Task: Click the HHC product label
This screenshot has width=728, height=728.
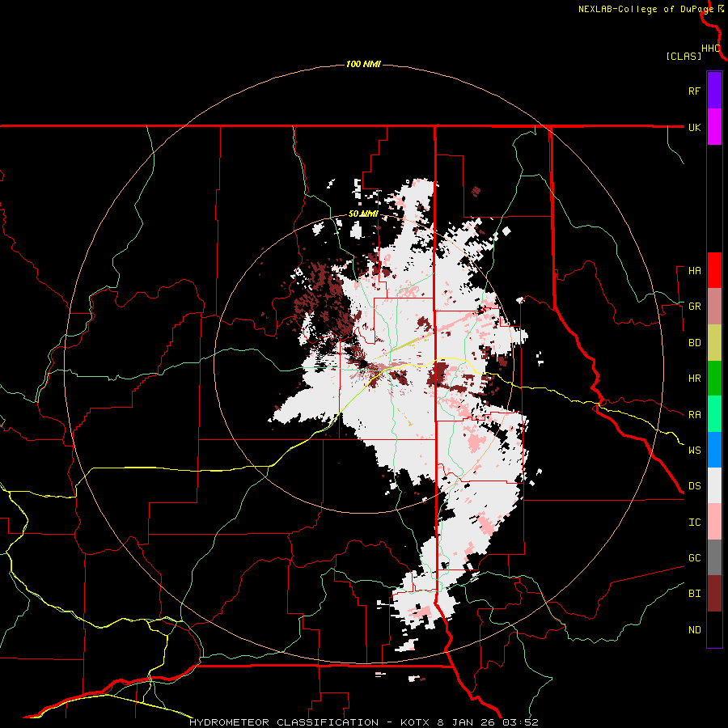Action: click(711, 49)
